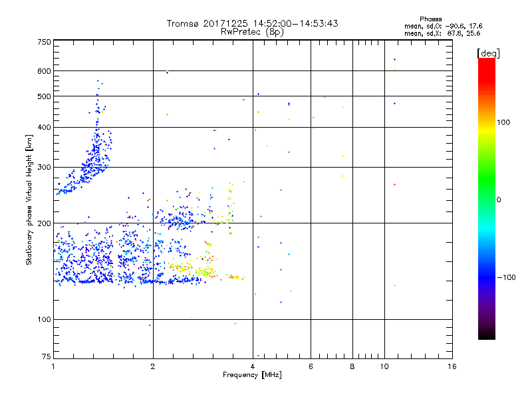Click the '4' MHz frequency tick label
The height and width of the screenshot is (399, 532).
tap(253, 366)
